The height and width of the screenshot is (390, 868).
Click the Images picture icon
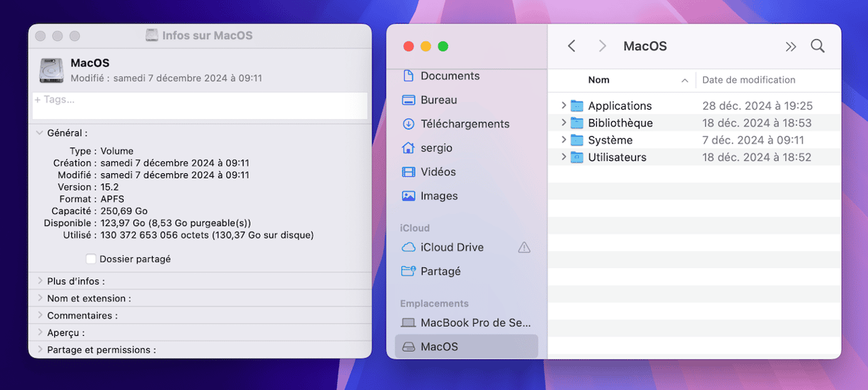408,196
